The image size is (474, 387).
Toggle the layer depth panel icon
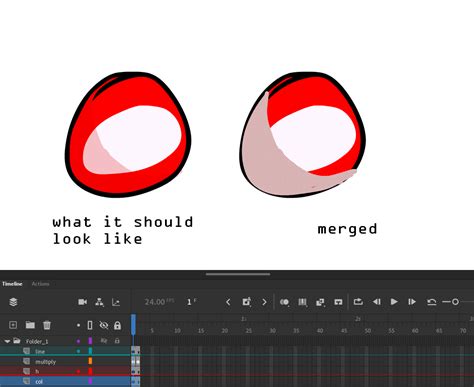click(x=116, y=302)
